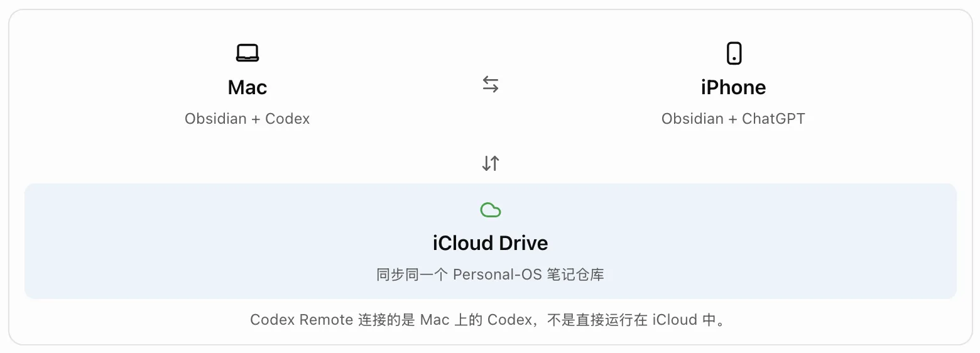Click the green cloud icon

tap(491, 210)
